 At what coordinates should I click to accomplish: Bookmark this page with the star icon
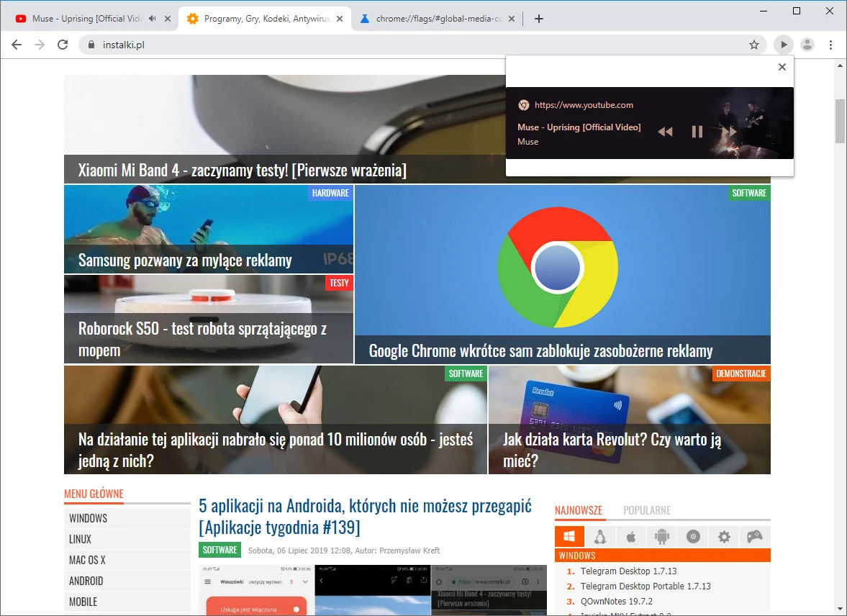(x=754, y=45)
